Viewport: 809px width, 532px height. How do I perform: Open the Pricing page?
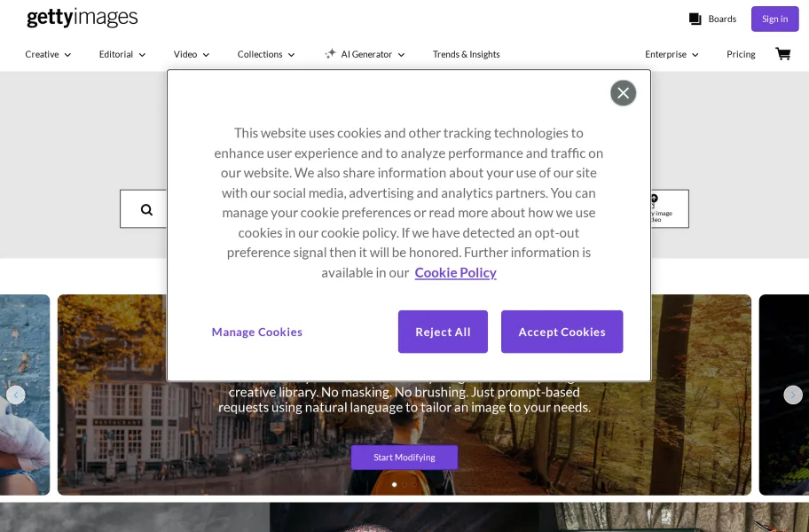[x=741, y=54]
